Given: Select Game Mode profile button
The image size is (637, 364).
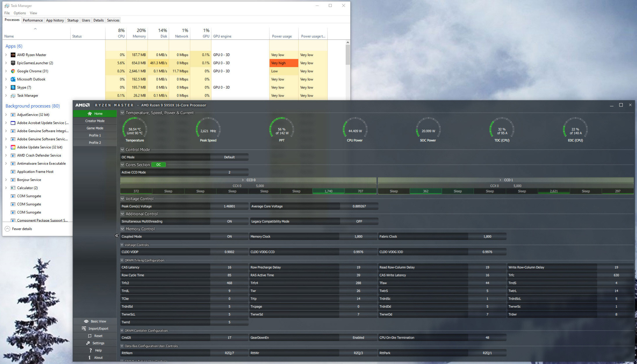Looking at the screenshot, I should (95, 128).
